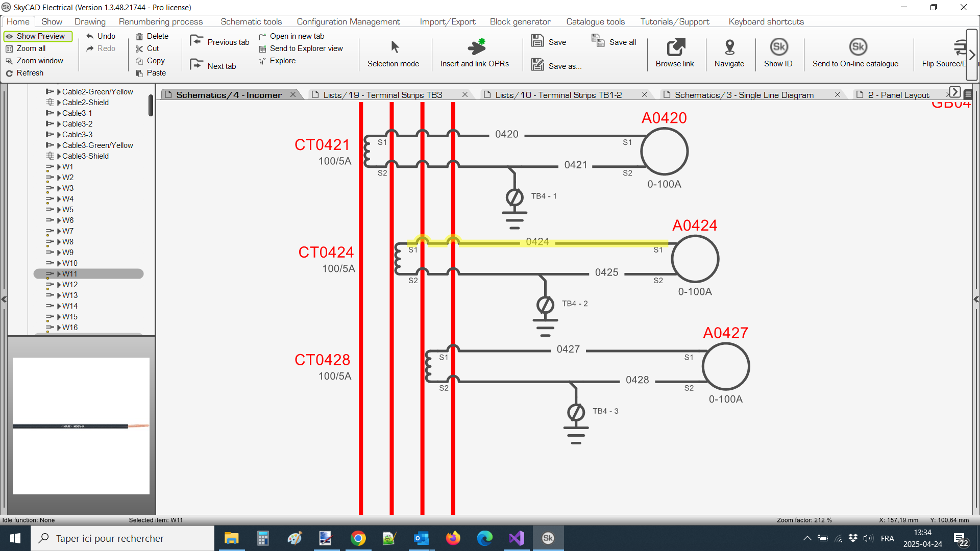The height and width of the screenshot is (551, 980).
Task: Switch to Lists/19 - Terminal Strips TB3 tab
Action: pyautogui.click(x=383, y=95)
